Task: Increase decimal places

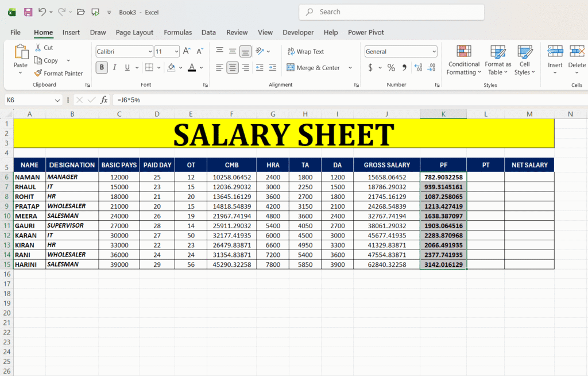Action: click(418, 68)
